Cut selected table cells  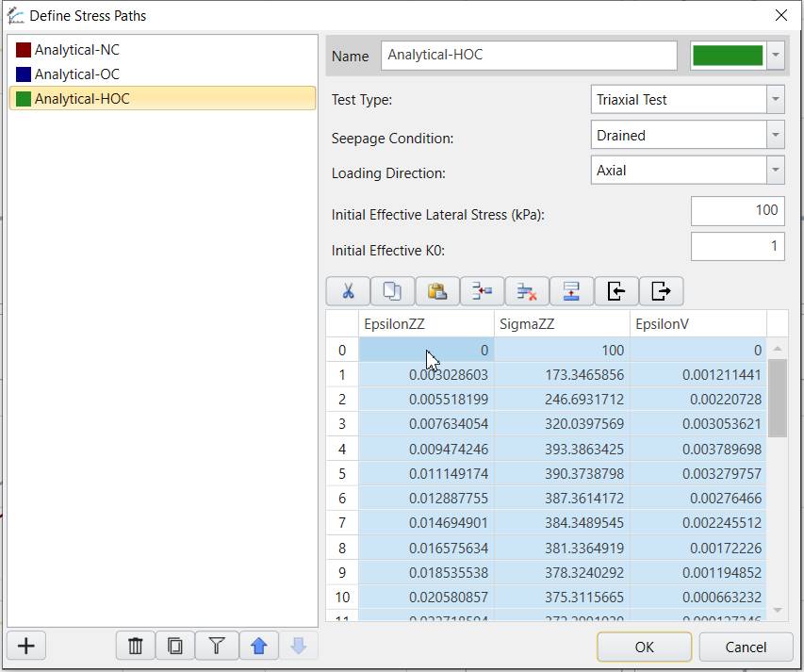pos(347,290)
